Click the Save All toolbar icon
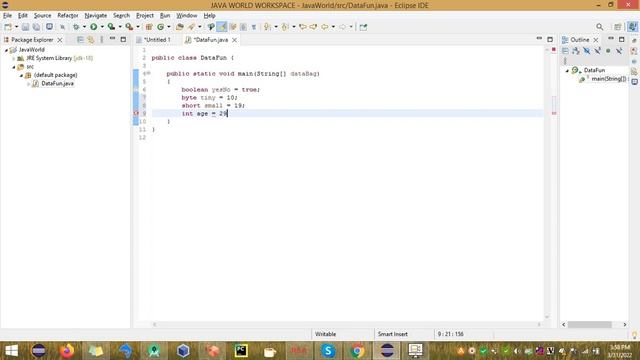640x360 pixels. point(36,27)
